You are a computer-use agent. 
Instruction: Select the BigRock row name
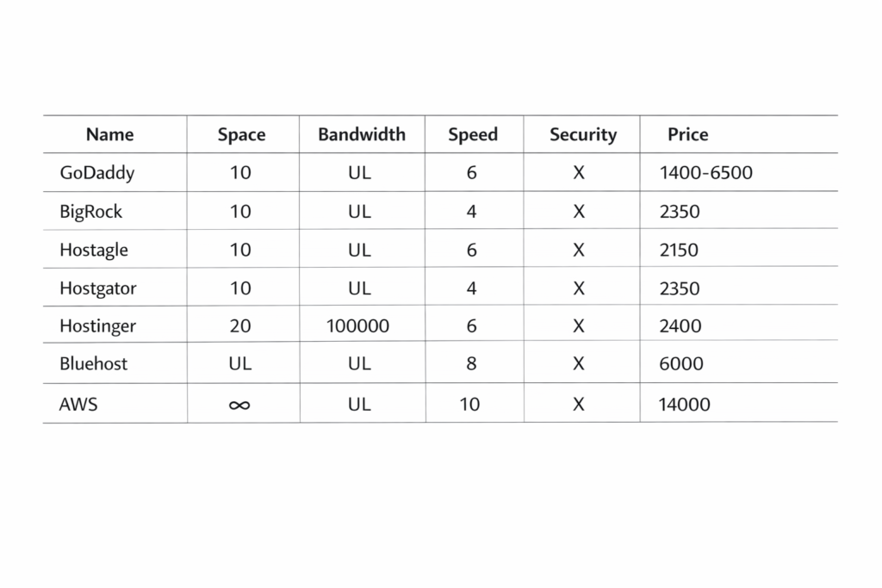(91, 211)
